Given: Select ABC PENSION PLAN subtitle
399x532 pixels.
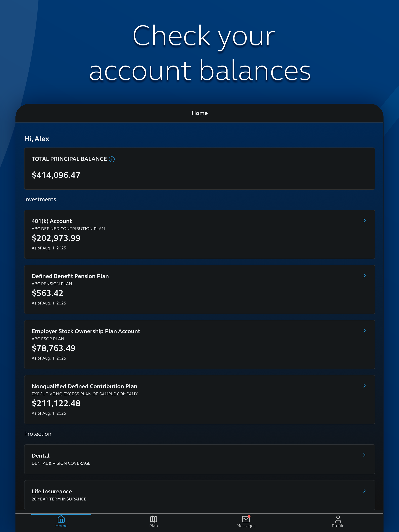Looking at the screenshot, I should pyautogui.click(x=52, y=284).
